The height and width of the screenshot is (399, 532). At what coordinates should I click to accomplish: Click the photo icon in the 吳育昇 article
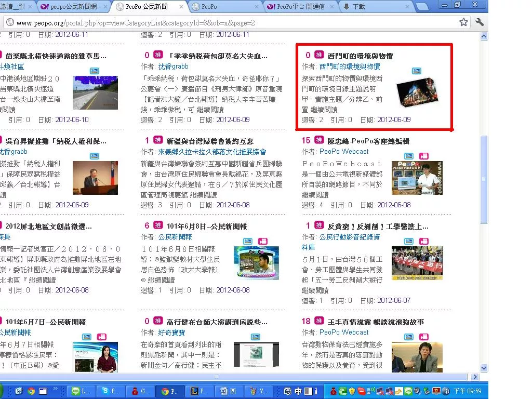point(95,156)
